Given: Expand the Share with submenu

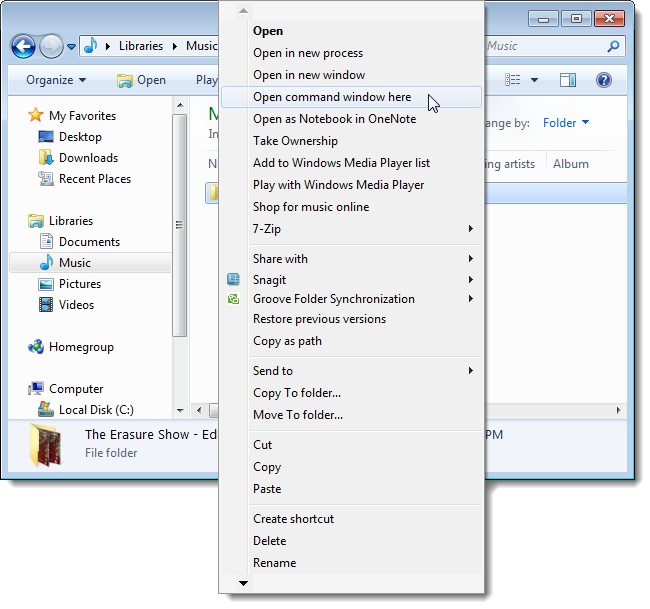Looking at the screenshot, I should (352, 259).
